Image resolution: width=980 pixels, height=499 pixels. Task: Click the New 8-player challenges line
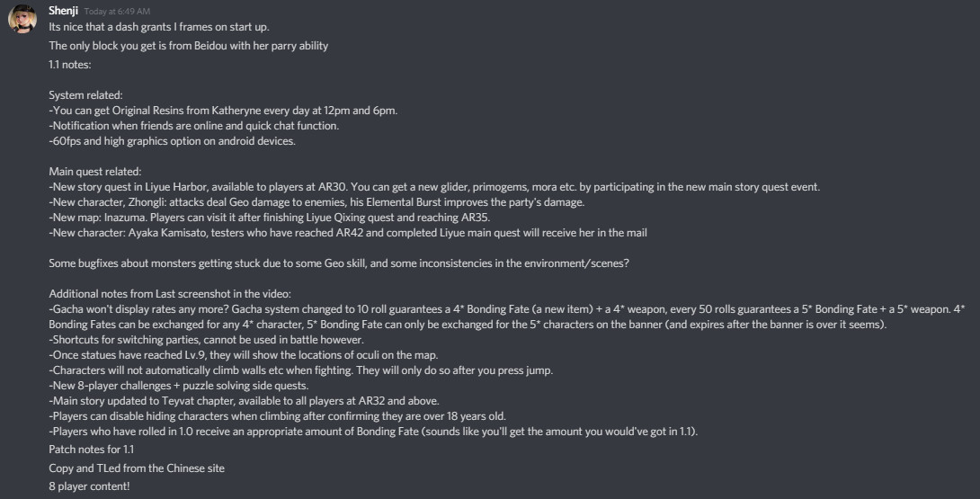[x=179, y=385]
